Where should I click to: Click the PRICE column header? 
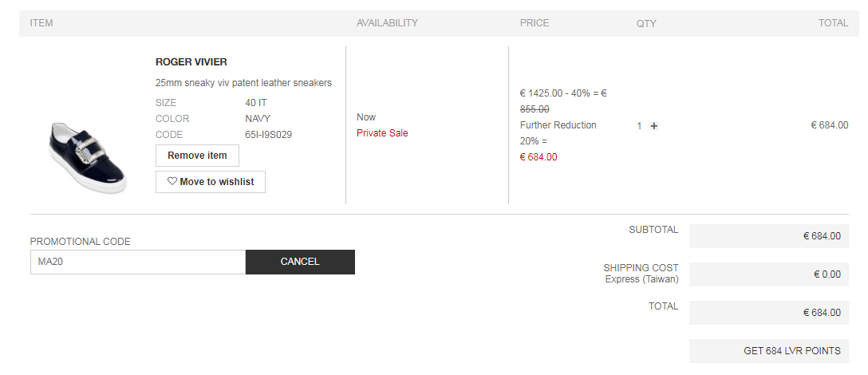pyautogui.click(x=535, y=23)
